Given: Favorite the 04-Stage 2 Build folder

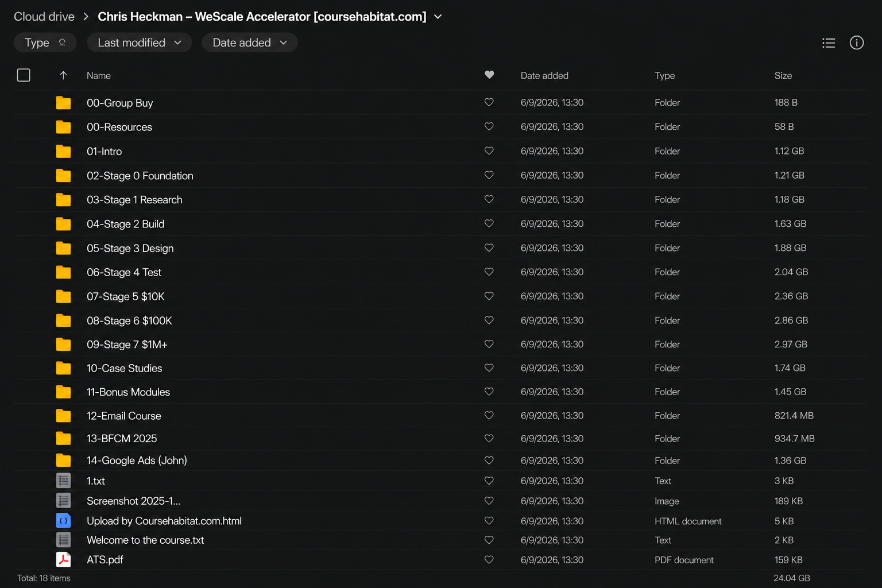Looking at the screenshot, I should pos(489,223).
